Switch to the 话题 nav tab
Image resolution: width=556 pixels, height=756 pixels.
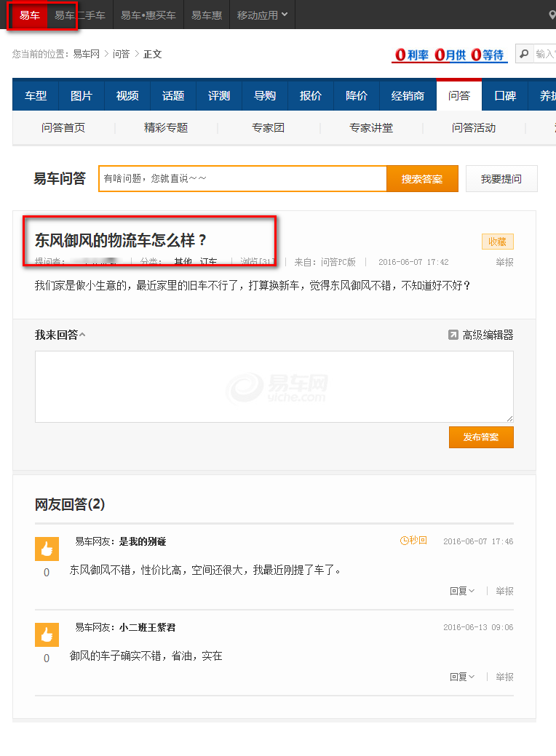coord(173,95)
